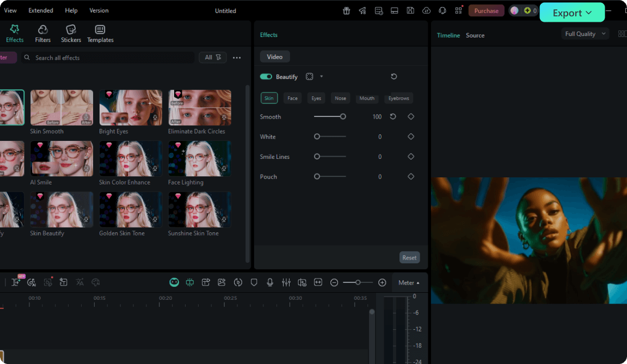Open the Full Quality dropdown
The image size is (627, 364).
tap(585, 34)
